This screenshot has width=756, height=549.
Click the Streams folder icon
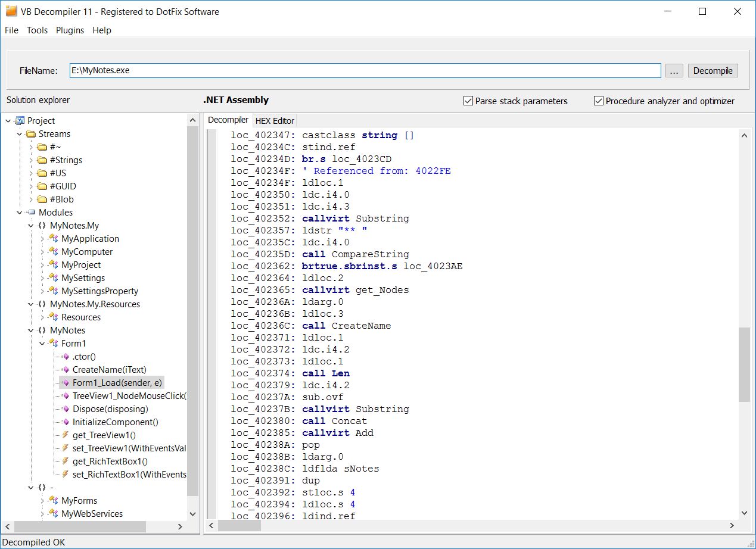point(30,134)
